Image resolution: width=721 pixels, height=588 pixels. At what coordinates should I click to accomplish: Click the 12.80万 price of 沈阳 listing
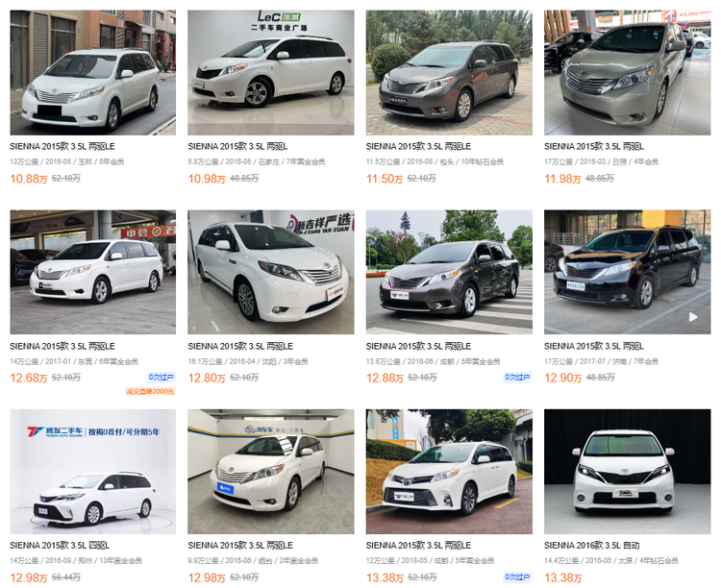pos(207,378)
